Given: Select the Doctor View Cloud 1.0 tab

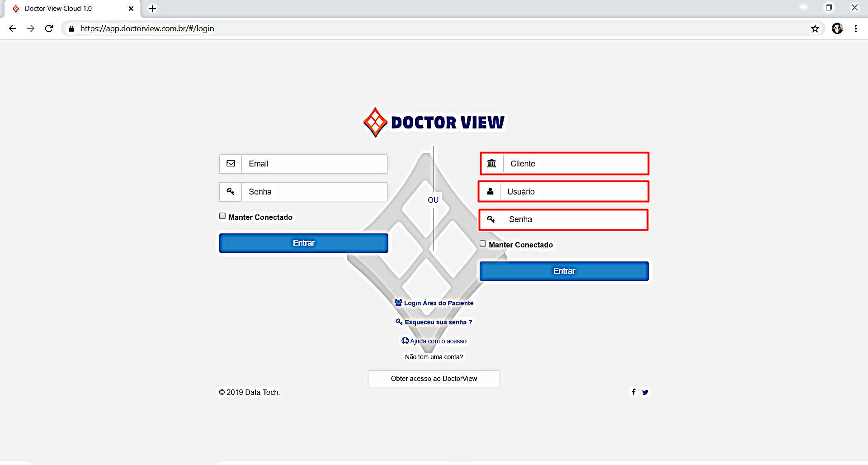Looking at the screenshot, I should (x=59, y=9).
